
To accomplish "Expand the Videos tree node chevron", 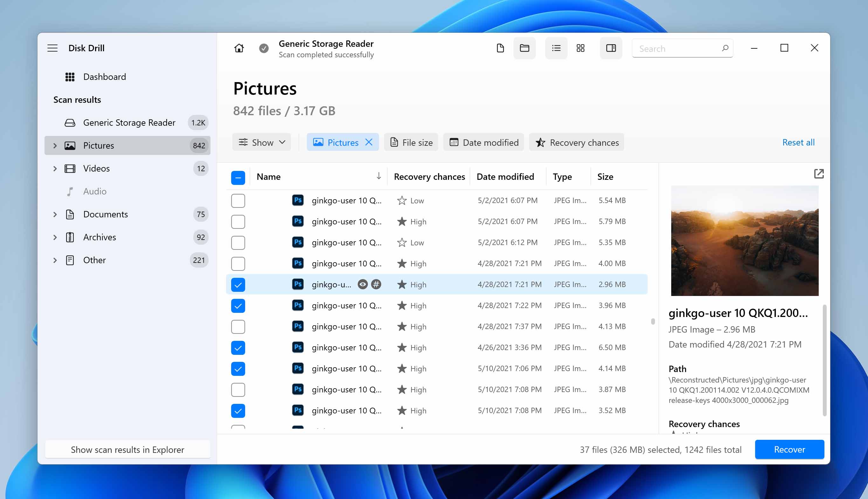I will point(55,168).
